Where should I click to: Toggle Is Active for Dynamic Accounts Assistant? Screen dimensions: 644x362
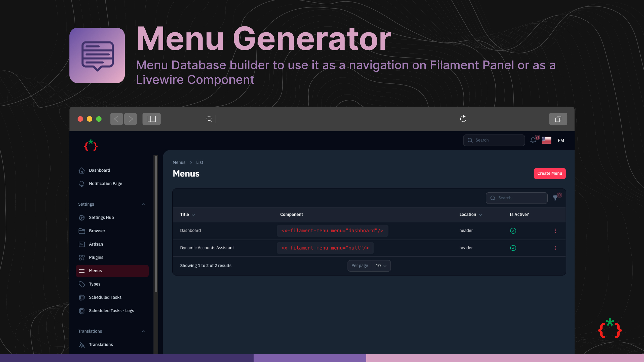click(513, 248)
